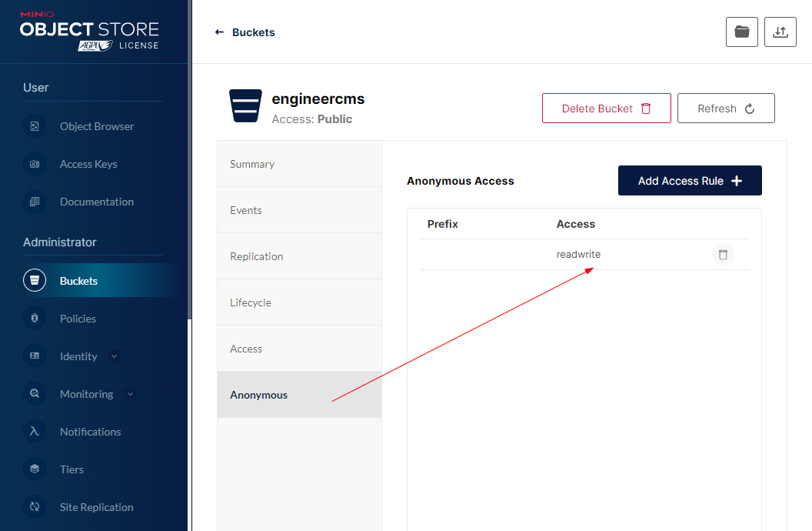Click the Object Browser sidebar icon
This screenshot has width=812, height=531.
35,126
